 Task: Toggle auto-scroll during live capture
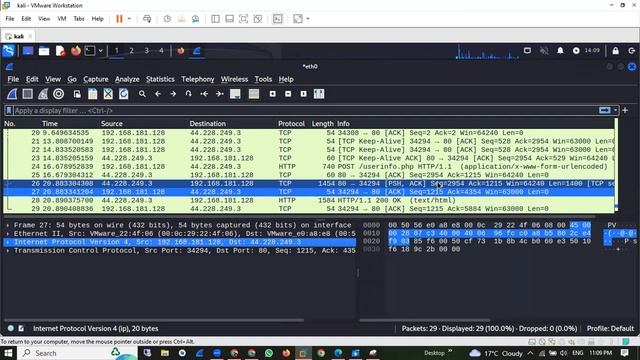235,94
